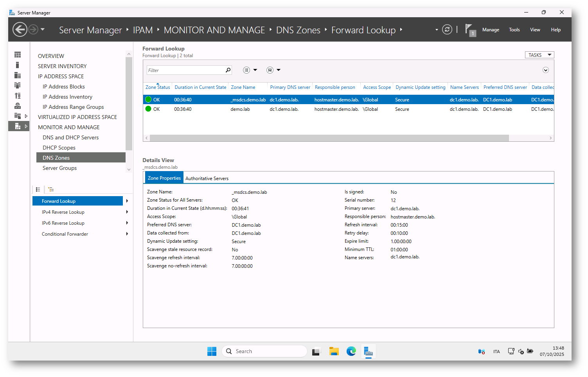Expand the circular chevron at the filter bar's right
This screenshot has width=588, height=377.
(x=545, y=70)
